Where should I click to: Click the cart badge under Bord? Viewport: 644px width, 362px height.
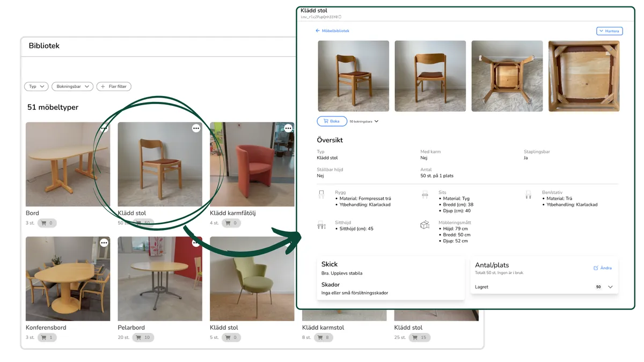(x=47, y=223)
